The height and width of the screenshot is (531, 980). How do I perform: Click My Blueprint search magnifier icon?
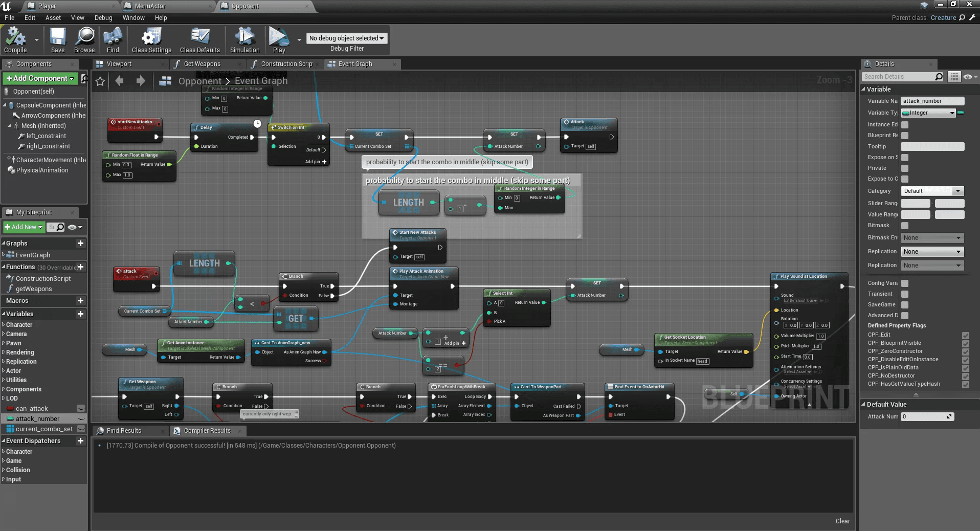tap(60, 227)
